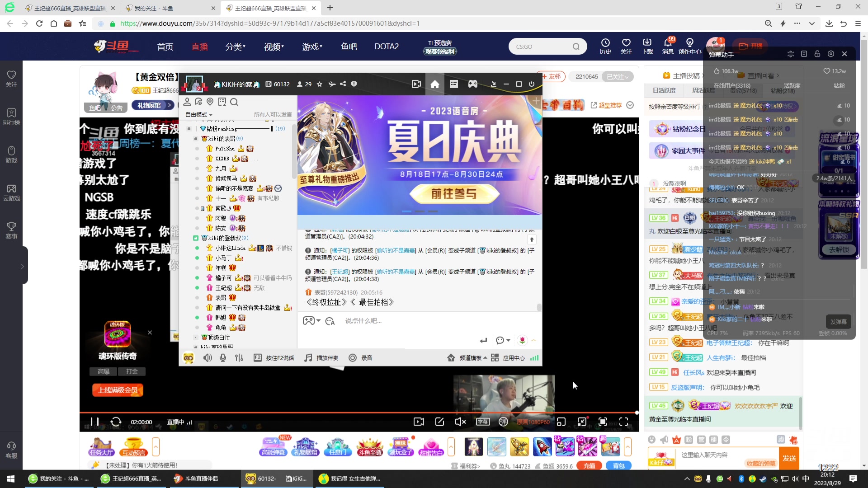
Task: Click 按住F2说话 push-to-talk button
Action: (274, 358)
